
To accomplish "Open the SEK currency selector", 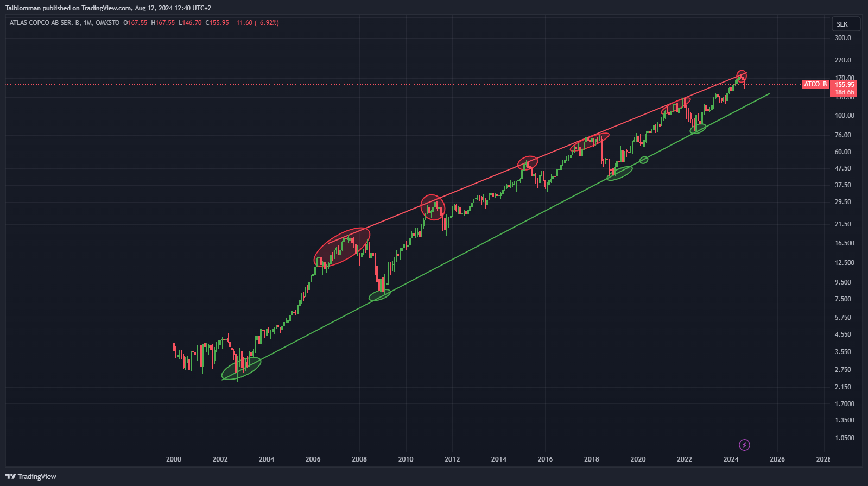I will [846, 24].
